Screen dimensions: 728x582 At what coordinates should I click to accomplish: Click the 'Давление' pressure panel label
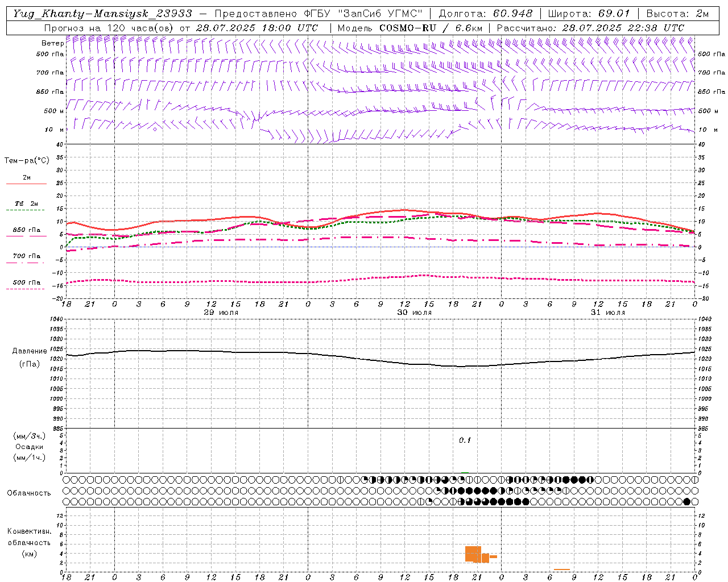pyautogui.click(x=29, y=351)
